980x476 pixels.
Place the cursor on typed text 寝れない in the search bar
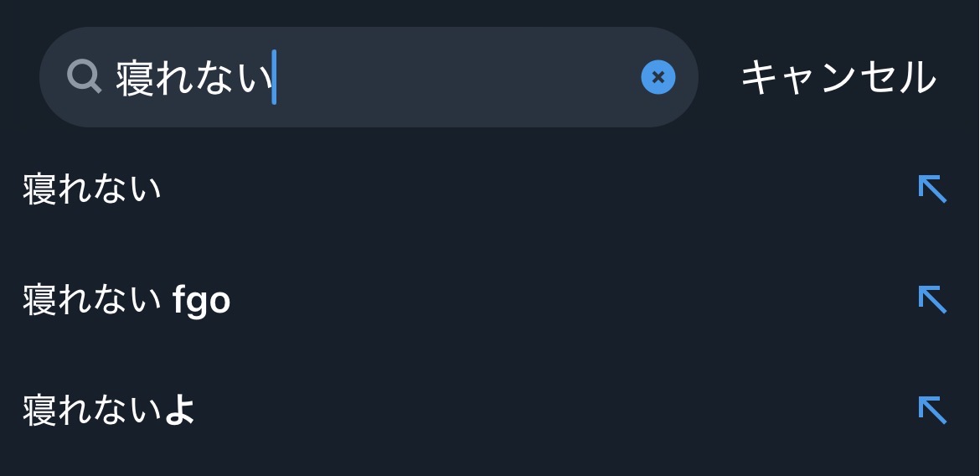coord(194,78)
